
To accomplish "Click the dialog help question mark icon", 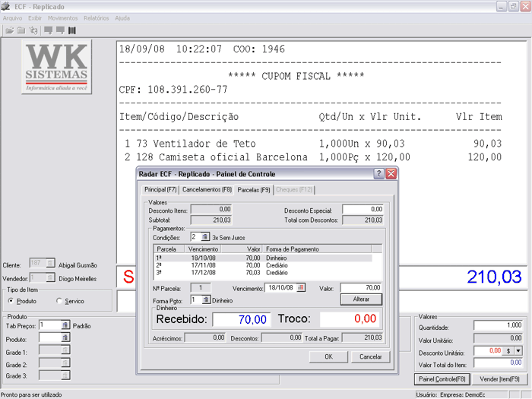I will pos(378,174).
